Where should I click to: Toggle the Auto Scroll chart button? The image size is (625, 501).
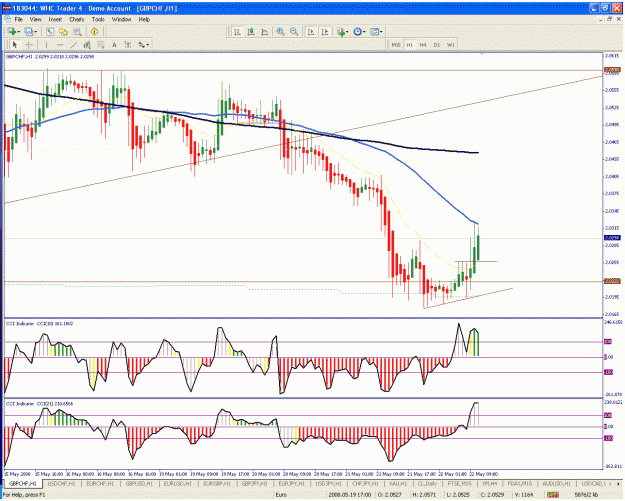(311, 31)
